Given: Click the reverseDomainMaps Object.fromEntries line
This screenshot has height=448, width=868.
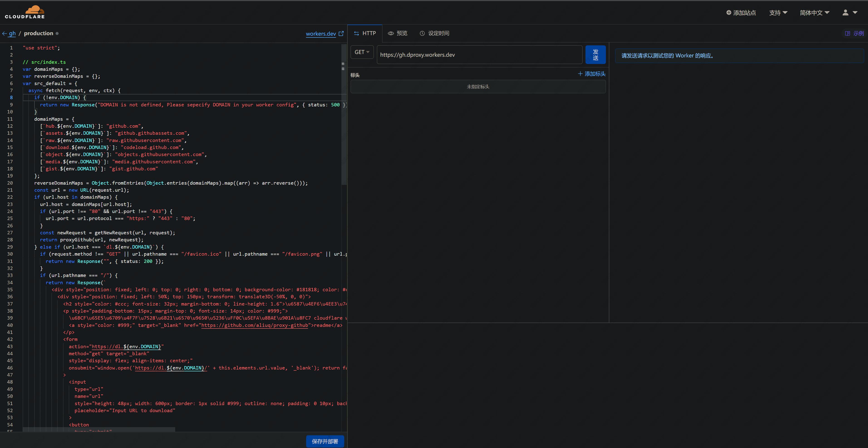Looking at the screenshot, I should (171, 183).
